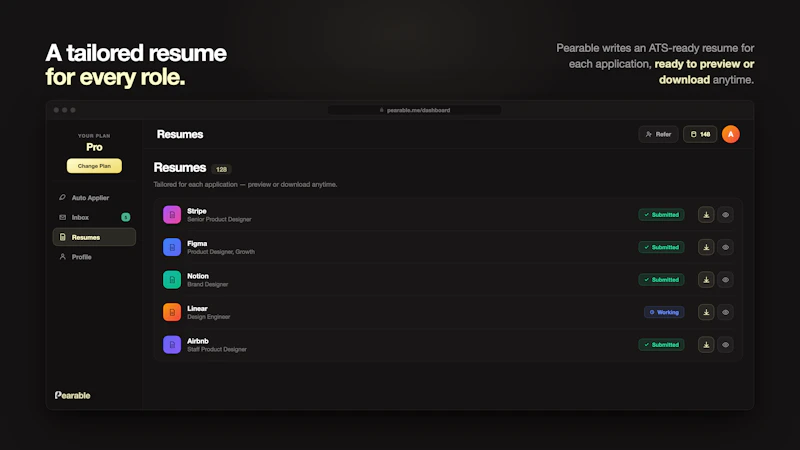Preview the Linear resume with eye icon
The width and height of the screenshot is (800, 450).
tap(726, 312)
